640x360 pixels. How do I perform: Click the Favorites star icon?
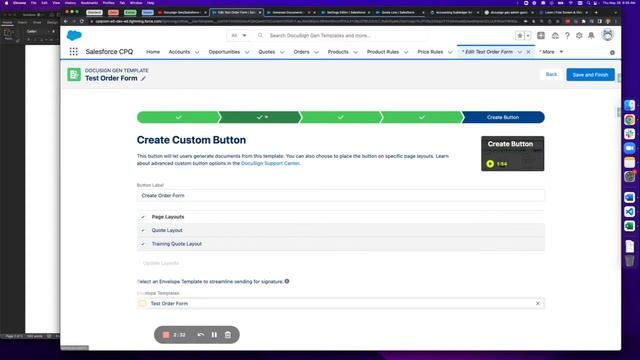click(x=520, y=36)
